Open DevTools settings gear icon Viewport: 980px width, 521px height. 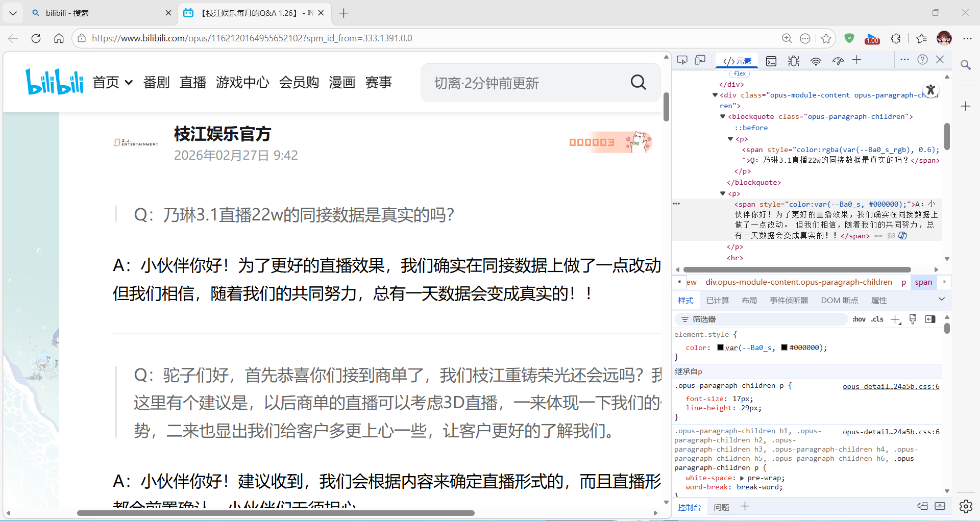[965, 506]
